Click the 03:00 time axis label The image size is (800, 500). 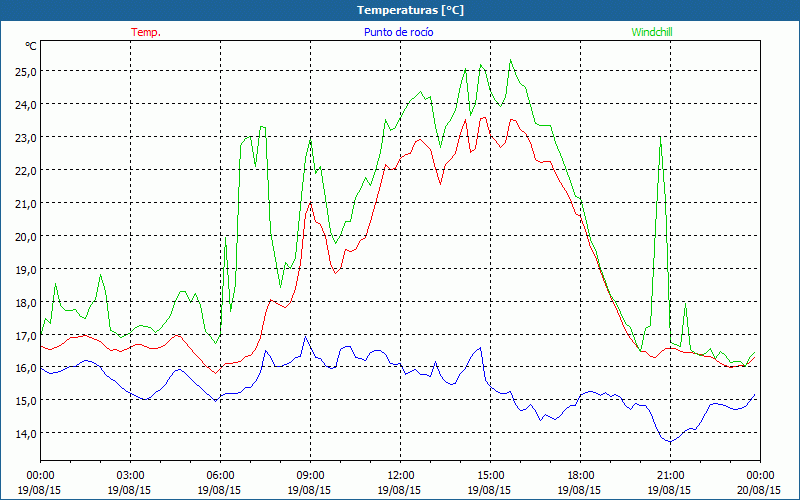coord(130,476)
